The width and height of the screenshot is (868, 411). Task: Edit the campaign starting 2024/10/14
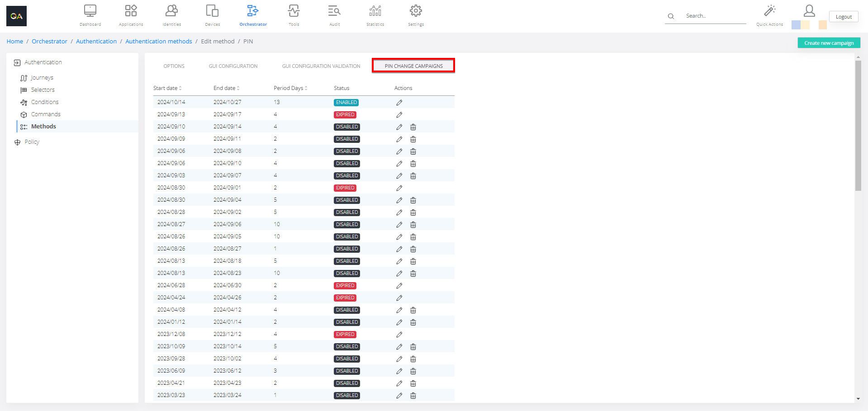[x=399, y=103]
